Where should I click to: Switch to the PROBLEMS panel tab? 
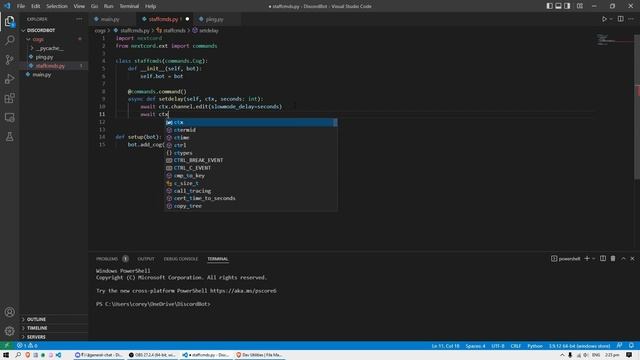click(107, 259)
